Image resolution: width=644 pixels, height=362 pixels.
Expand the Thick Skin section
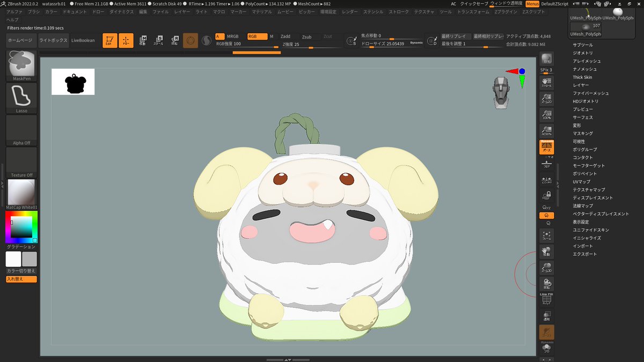pyautogui.click(x=583, y=77)
